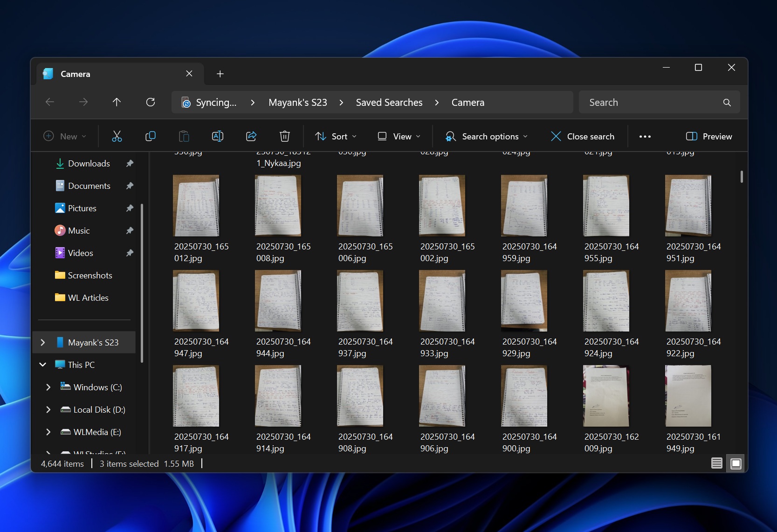Collapse the This PC tree node
Viewport: 777px width, 532px height.
[x=42, y=365]
